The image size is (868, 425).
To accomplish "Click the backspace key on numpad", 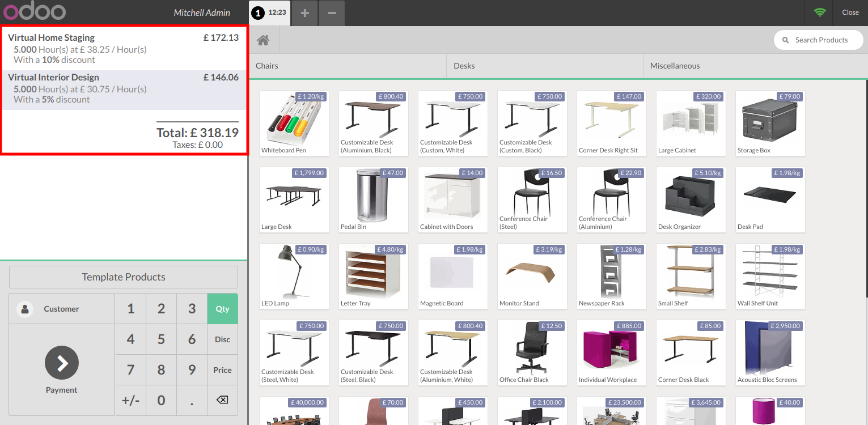I will tap(222, 400).
